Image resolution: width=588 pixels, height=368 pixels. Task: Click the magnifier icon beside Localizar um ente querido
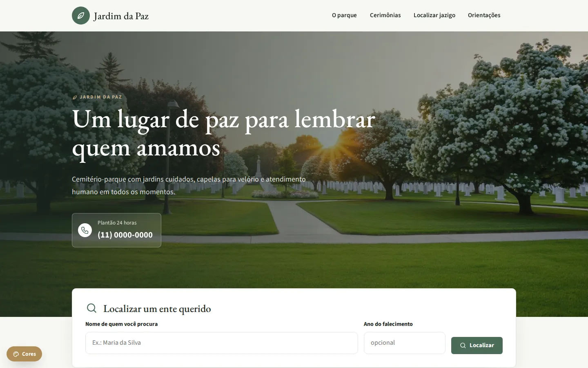(92, 308)
